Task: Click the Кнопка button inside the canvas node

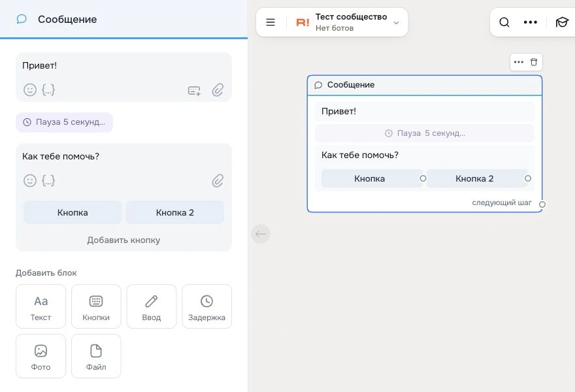Action: pyautogui.click(x=372, y=178)
